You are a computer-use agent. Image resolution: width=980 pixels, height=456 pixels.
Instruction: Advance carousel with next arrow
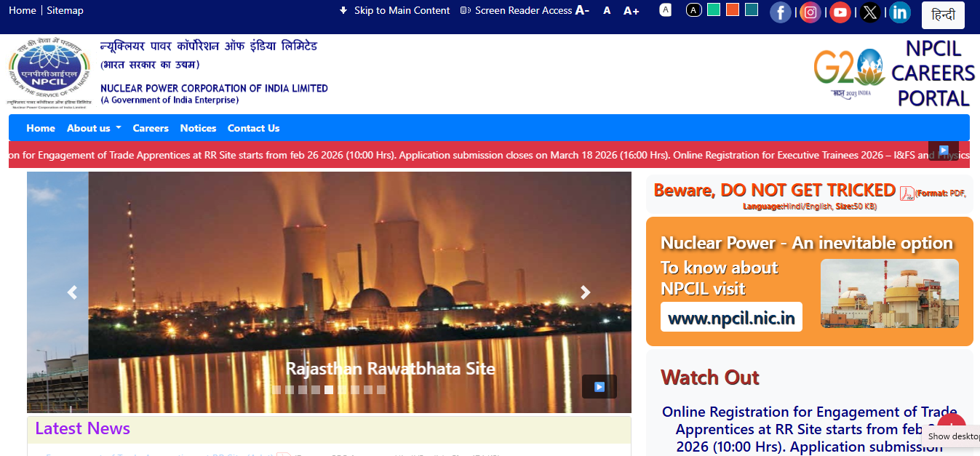(x=585, y=292)
